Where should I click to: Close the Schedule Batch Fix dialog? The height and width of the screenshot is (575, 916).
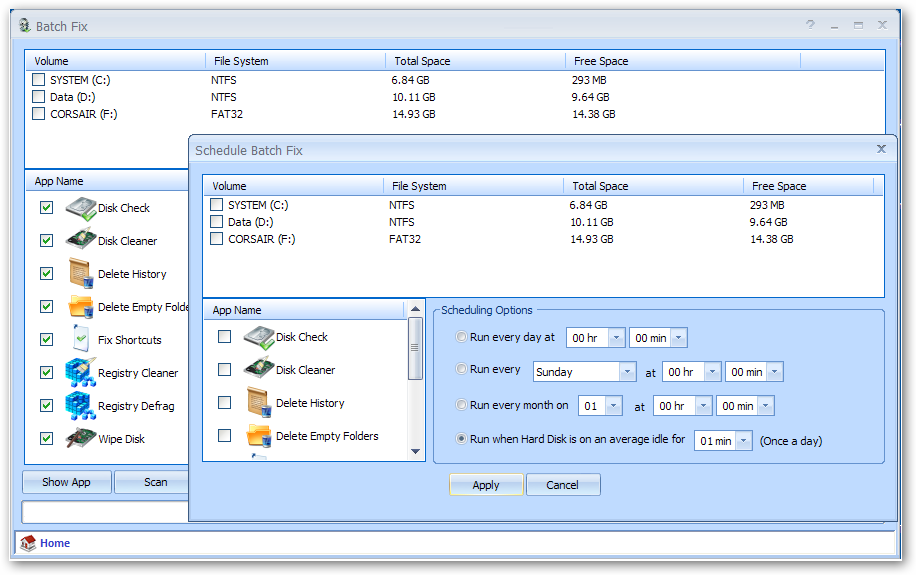[882, 149]
